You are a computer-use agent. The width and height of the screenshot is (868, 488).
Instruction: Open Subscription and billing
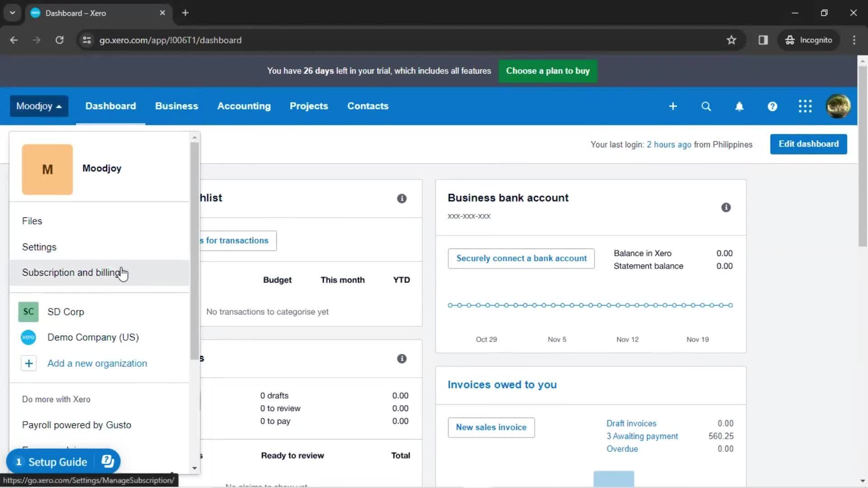pos(99,272)
